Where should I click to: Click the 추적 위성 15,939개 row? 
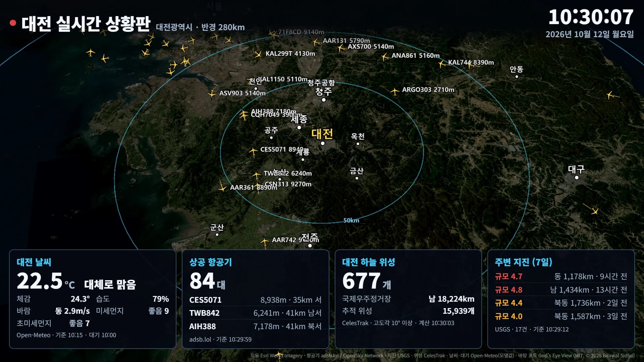click(x=408, y=311)
